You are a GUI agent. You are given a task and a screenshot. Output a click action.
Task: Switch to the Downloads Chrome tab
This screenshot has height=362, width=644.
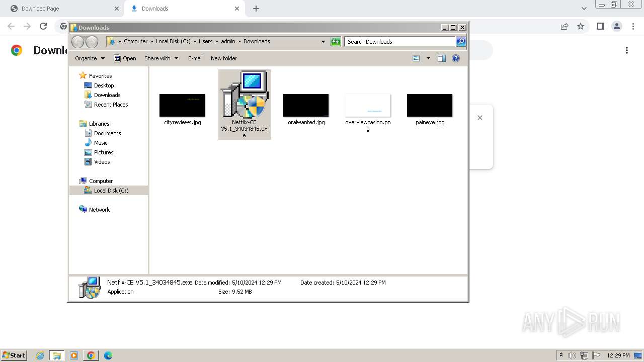184,9
